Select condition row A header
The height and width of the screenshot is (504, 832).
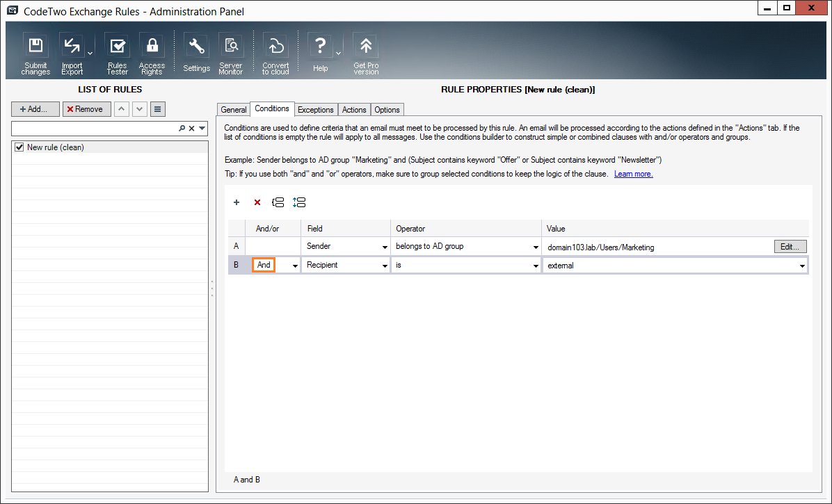236,246
